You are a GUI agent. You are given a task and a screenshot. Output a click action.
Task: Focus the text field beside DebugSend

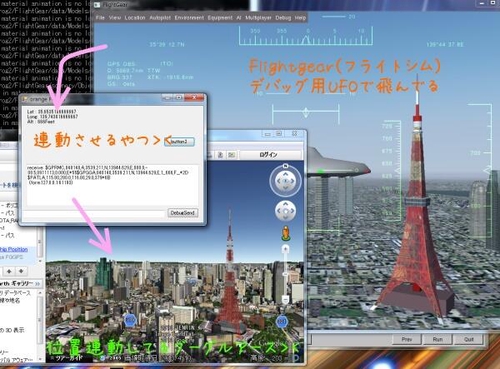94,214
